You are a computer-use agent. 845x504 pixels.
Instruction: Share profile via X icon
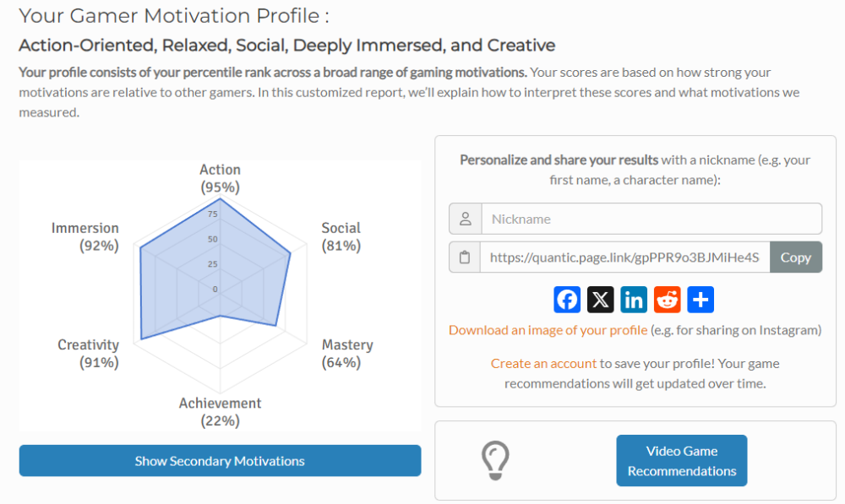click(601, 300)
